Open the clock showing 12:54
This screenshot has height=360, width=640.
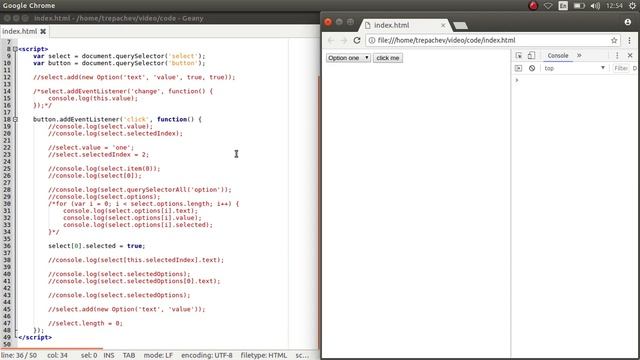(x=614, y=6)
